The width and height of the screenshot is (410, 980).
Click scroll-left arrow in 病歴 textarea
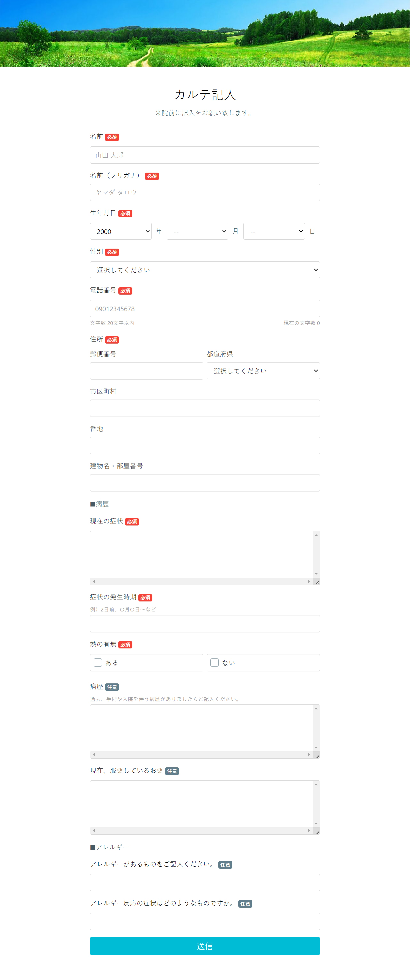(94, 755)
